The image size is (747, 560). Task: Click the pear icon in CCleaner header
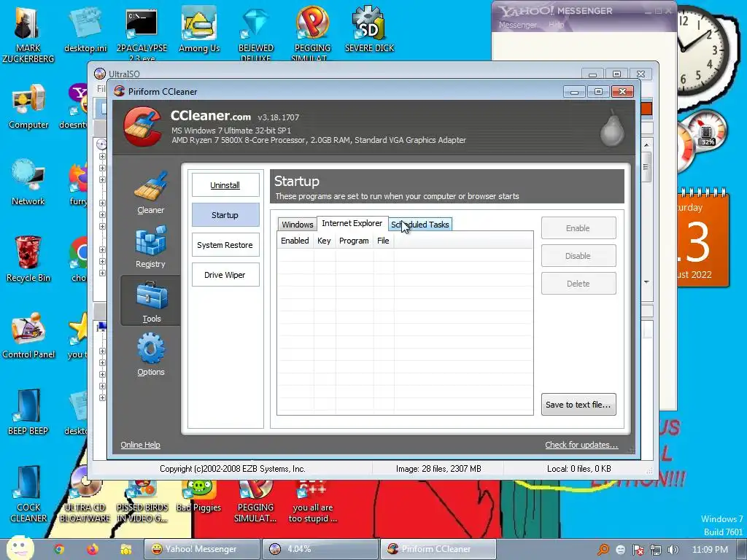click(x=612, y=128)
